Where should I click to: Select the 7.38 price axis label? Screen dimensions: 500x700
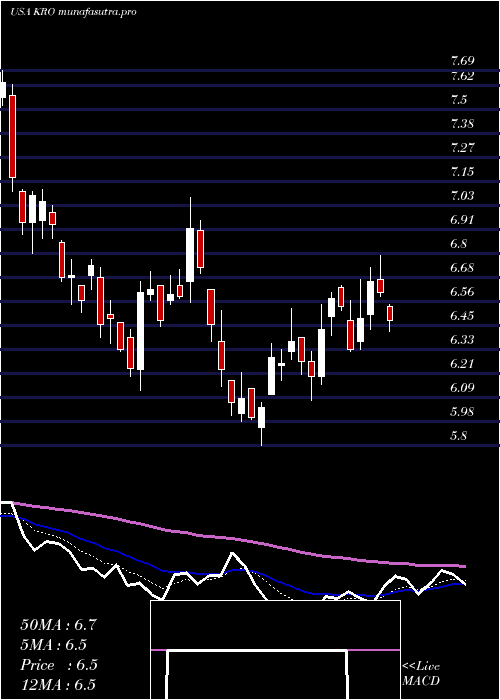point(462,124)
